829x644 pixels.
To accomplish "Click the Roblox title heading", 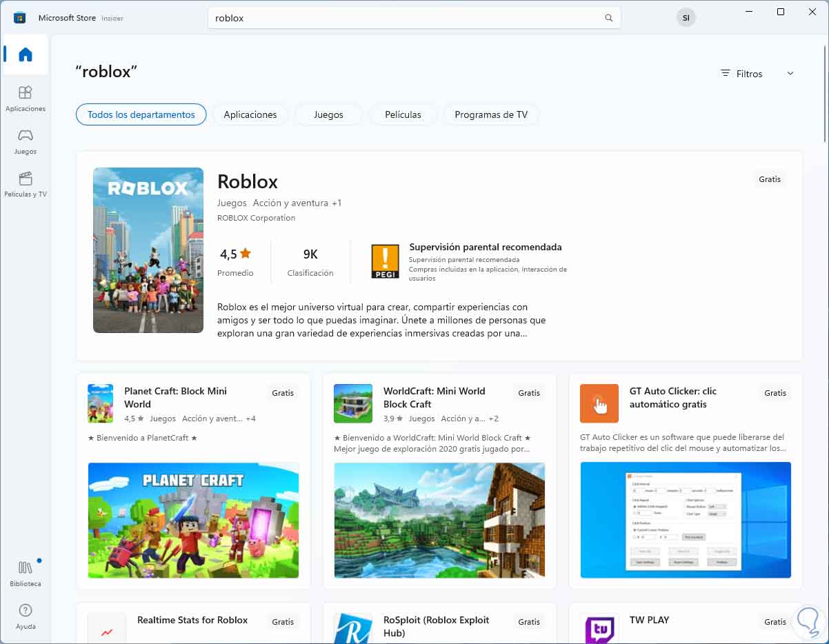I will (x=248, y=181).
